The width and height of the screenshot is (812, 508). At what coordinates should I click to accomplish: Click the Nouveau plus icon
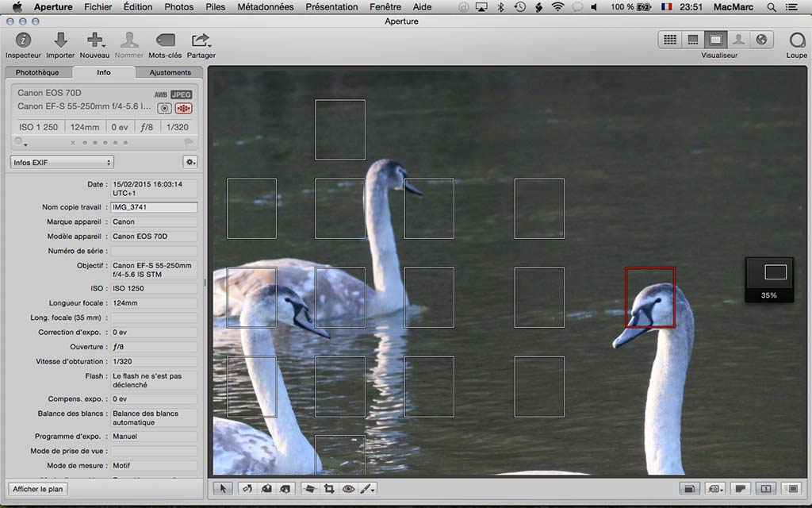click(95, 40)
